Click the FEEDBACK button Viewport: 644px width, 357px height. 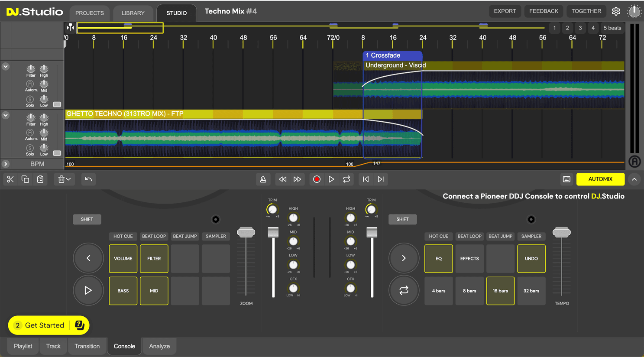pos(544,11)
